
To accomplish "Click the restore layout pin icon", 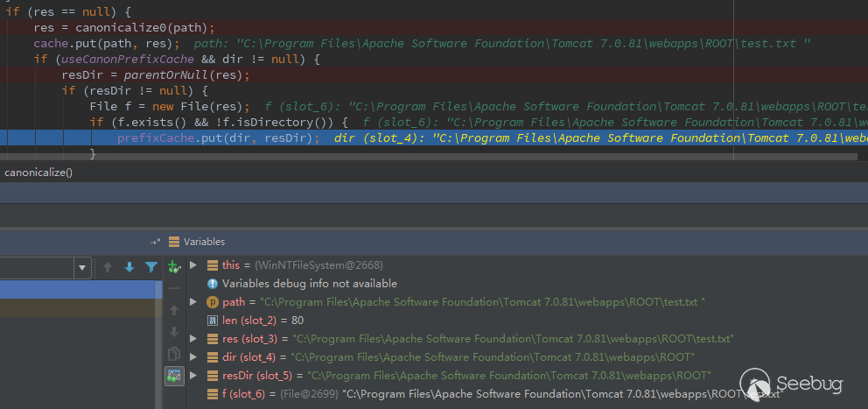I will [x=155, y=242].
